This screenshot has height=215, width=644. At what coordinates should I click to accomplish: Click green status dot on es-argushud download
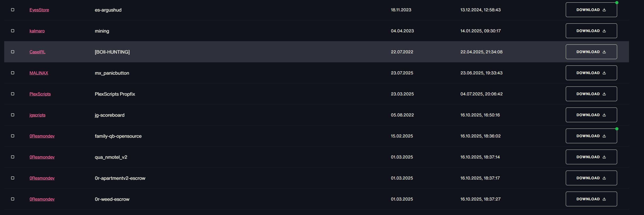pyautogui.click(x=617, y=3)
